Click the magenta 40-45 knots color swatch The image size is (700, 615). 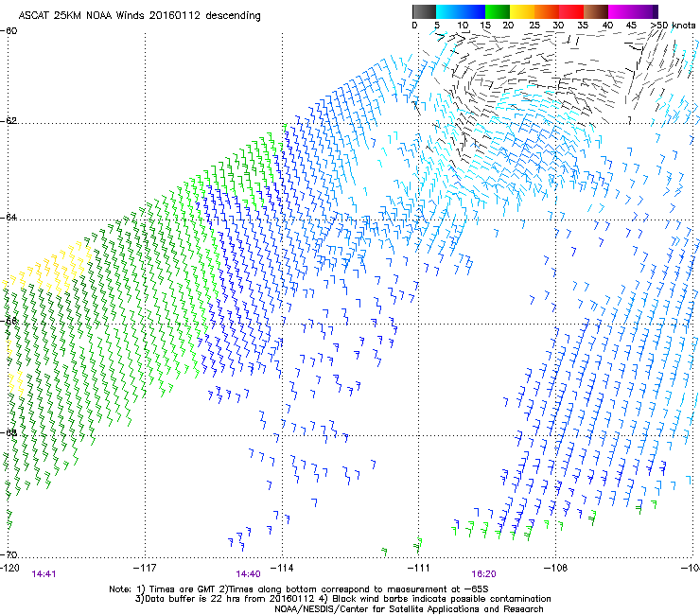click(621, 11)
